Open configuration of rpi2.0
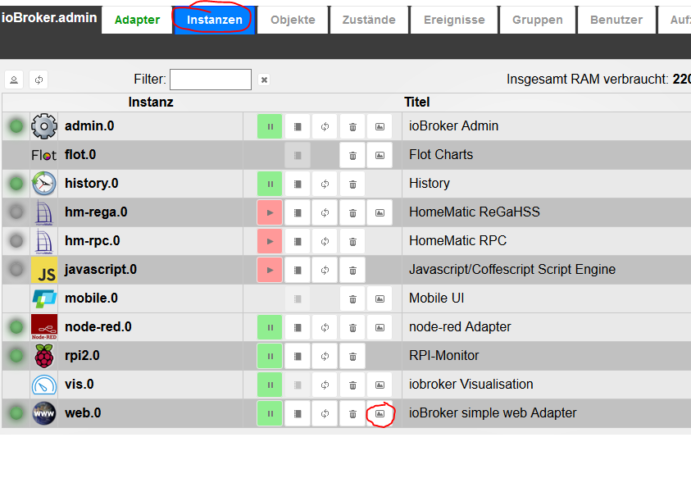691x483 pixels. point(297,356)
